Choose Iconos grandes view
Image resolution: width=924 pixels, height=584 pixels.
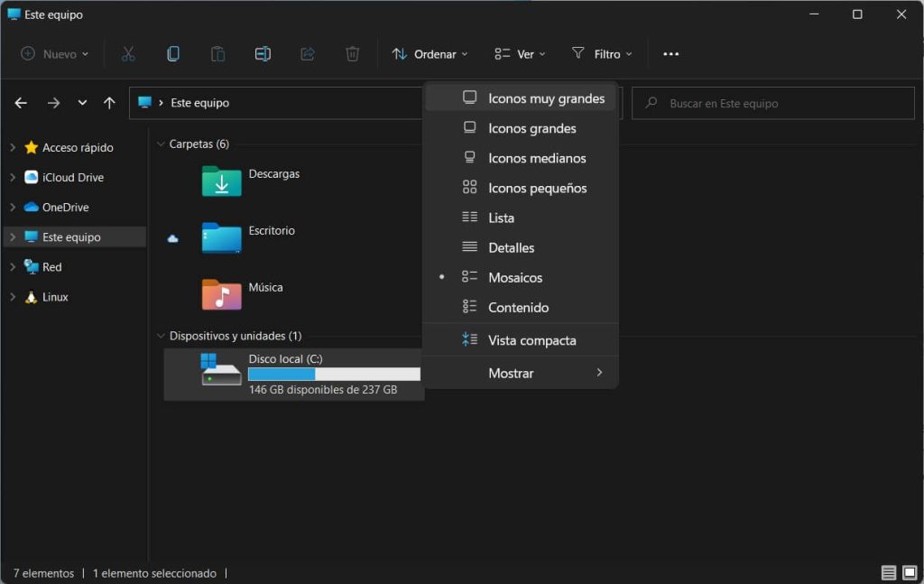[x=521, y=128]
